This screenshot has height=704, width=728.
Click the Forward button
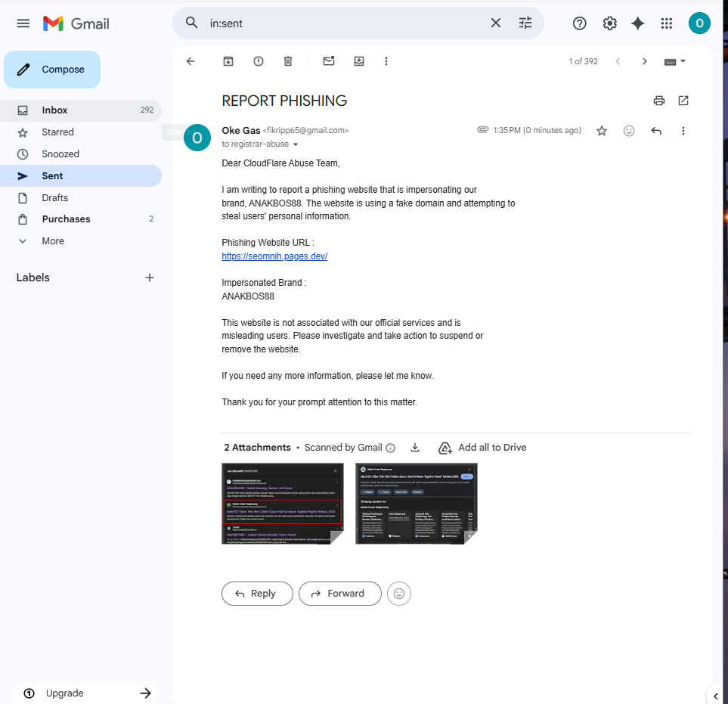click(x=340, y=594)
